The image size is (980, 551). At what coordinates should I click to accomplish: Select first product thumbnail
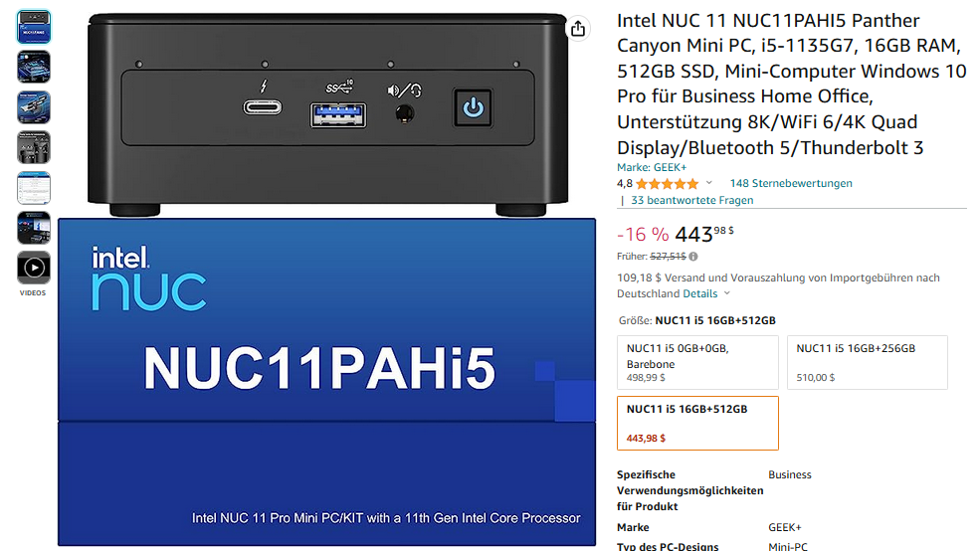pyautogui.click(x=34, y=27)
